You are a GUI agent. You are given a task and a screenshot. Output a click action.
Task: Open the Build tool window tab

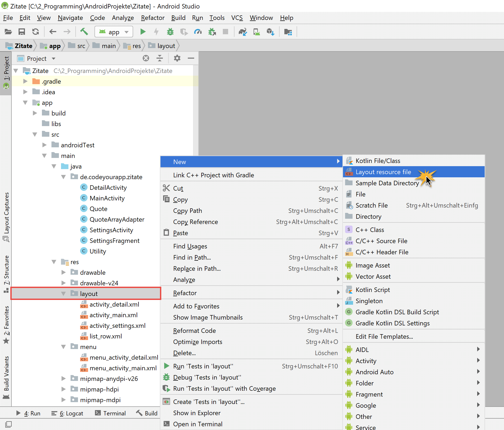click(x=147, y=413)
